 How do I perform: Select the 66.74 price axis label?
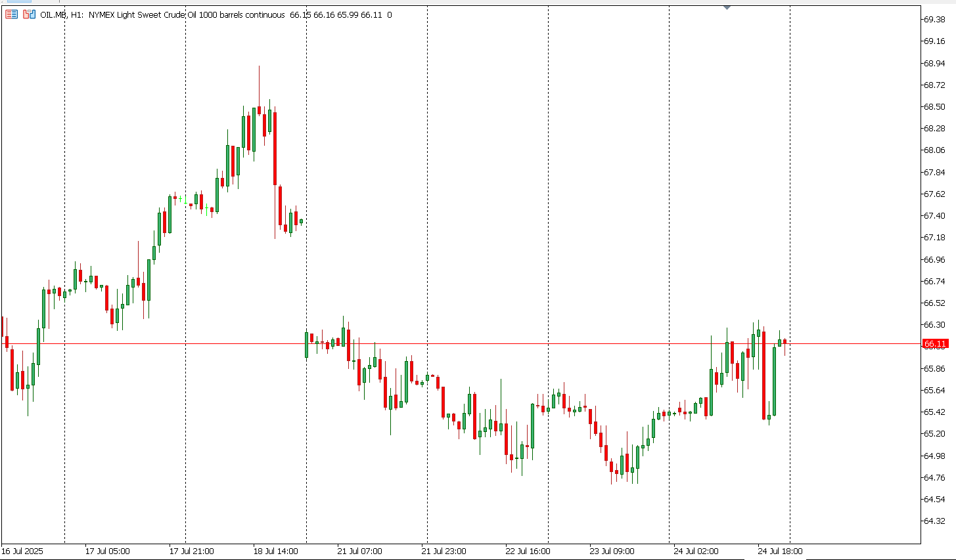(x=934, y=281)
